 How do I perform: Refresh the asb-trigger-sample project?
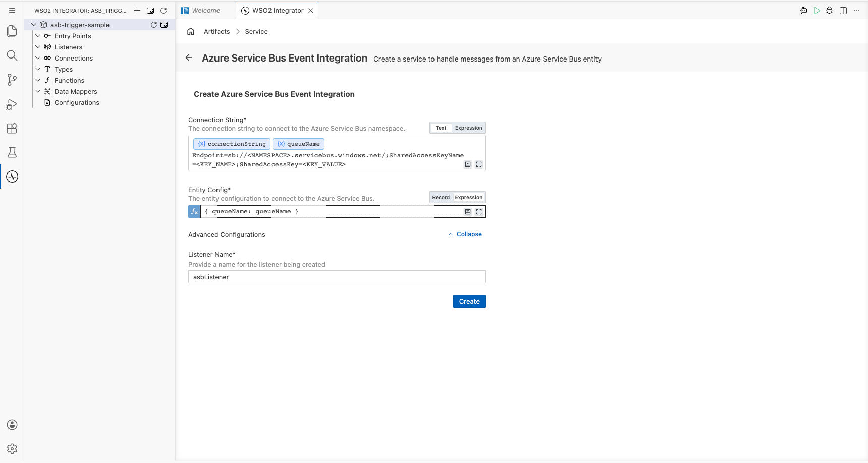click(154, 25)
